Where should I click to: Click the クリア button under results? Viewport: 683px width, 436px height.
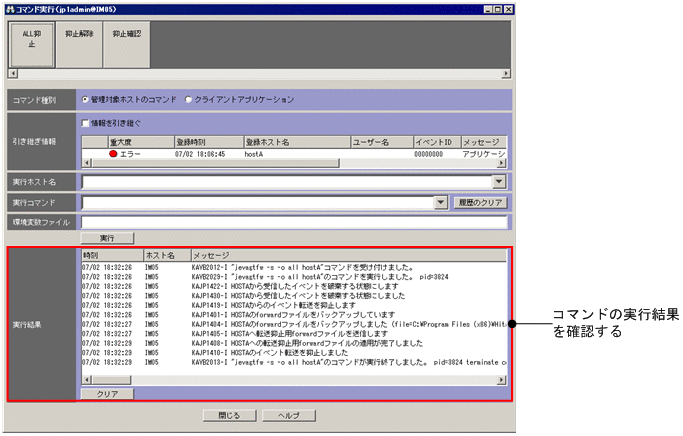pos(106,395)
